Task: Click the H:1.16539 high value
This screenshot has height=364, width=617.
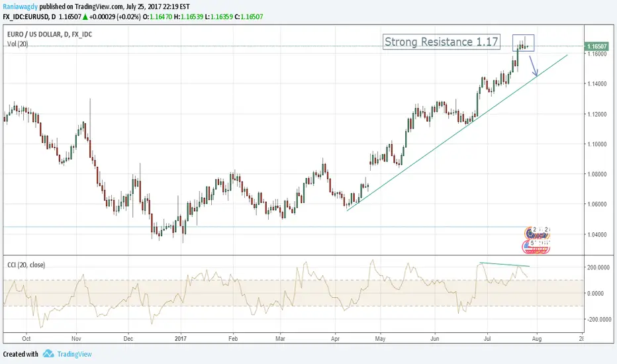Action: click(x=189, y=17)
